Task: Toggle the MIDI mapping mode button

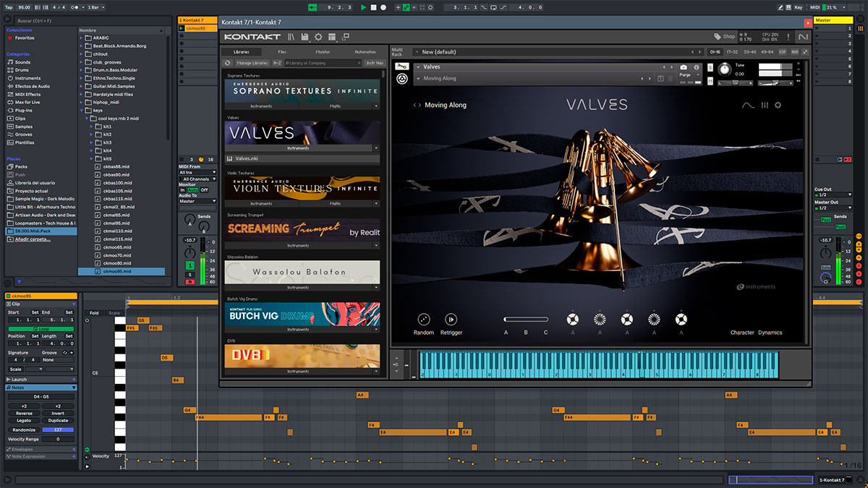Action: 814,7
